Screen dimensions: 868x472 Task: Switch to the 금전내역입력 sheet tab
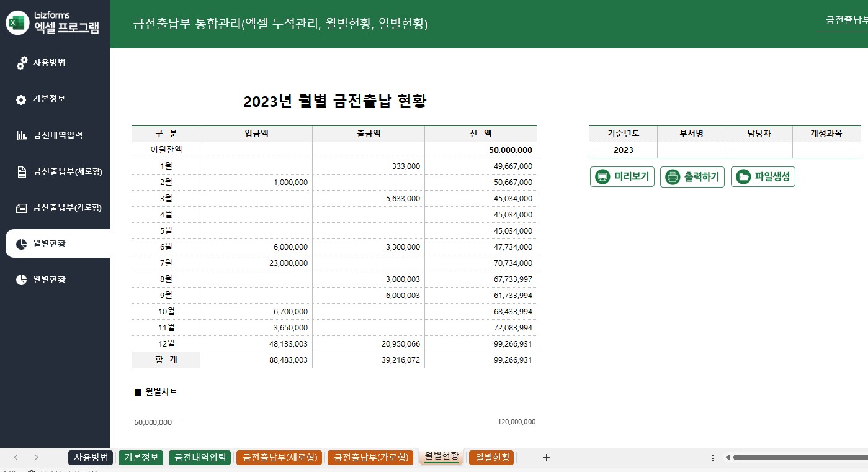coord(200,458)
